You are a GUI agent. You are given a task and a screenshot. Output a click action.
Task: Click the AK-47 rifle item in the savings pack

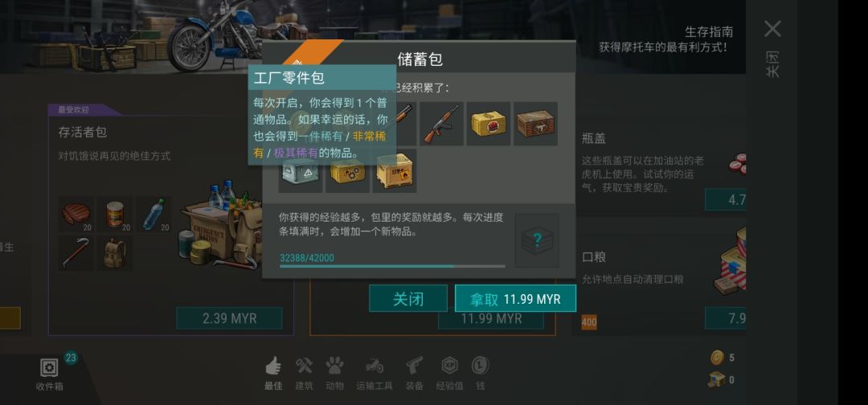[x=441, y=124]
